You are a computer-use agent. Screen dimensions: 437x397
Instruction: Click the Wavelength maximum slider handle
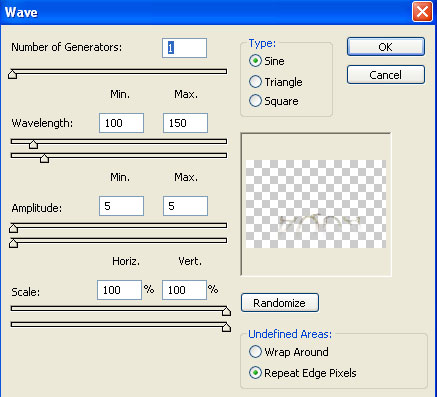44,158
